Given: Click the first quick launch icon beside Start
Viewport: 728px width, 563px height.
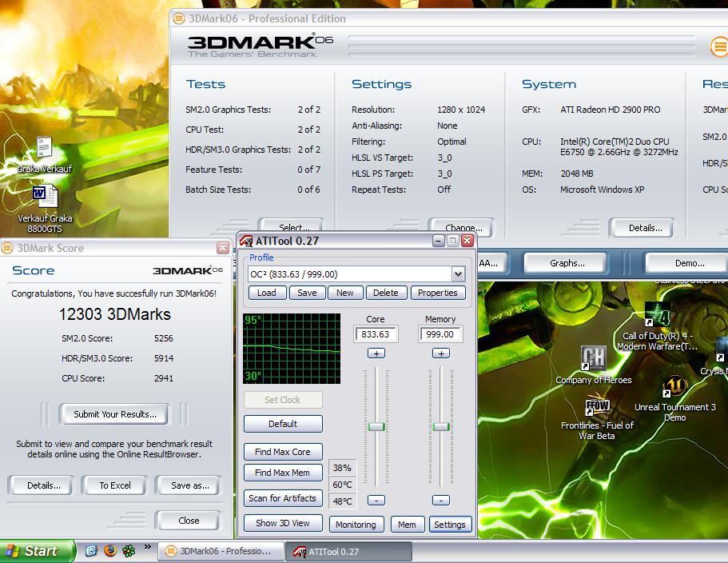Looking at the screenshot, I should pyautogui.click(x=91, y=550).
